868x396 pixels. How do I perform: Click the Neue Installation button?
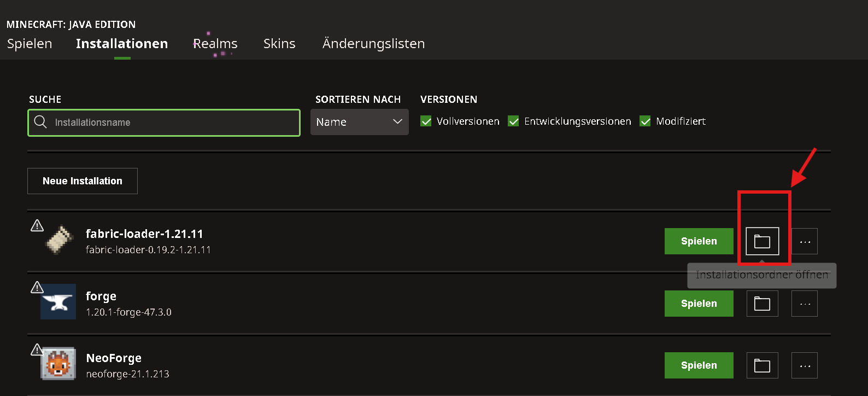83,181
